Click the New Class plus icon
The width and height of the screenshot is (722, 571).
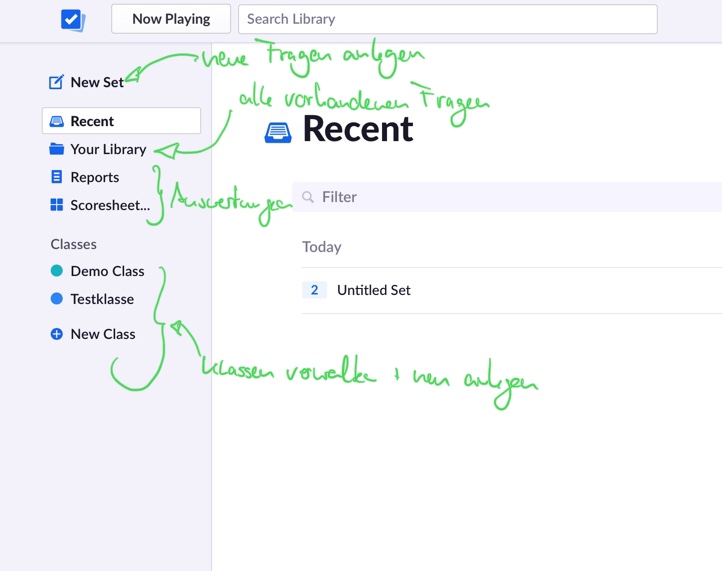coord(57,334)
